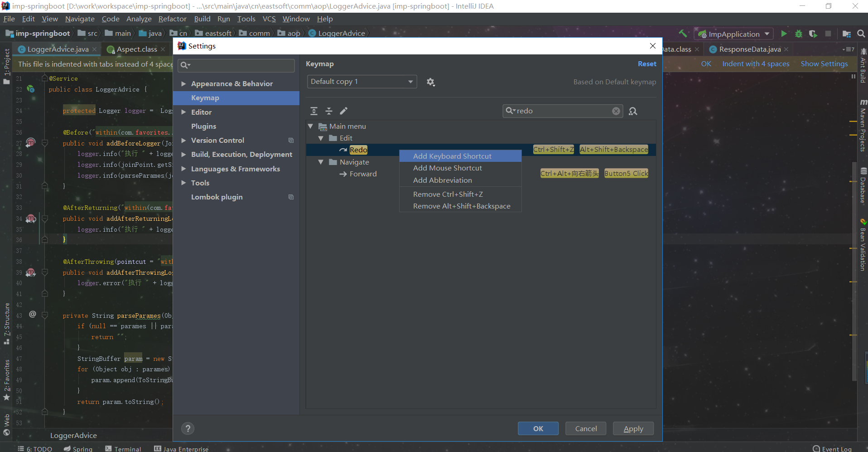Open the Project tool window
This screenshot has width=868, height=452.
point(6,66)
